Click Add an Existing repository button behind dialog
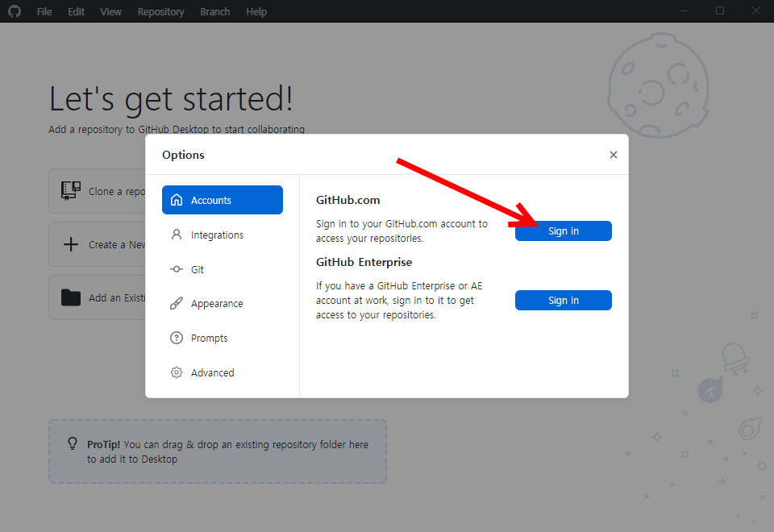The width and height of the screenshot is (774, 532). pyautogui.click(x=98, y=297)
